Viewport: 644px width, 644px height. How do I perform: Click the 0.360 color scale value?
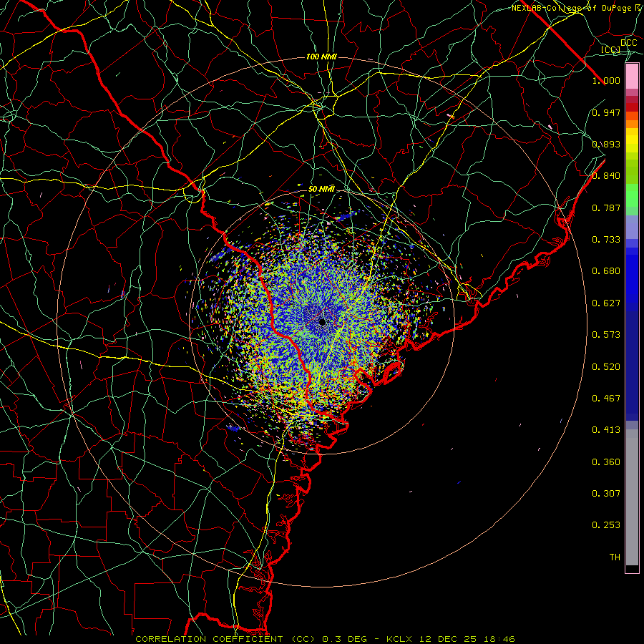(x=606, y=462)
